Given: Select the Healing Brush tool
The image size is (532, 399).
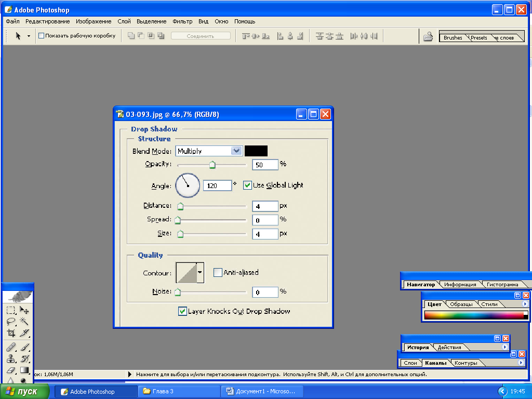Looking at the screenshot, I should [11, 347].
